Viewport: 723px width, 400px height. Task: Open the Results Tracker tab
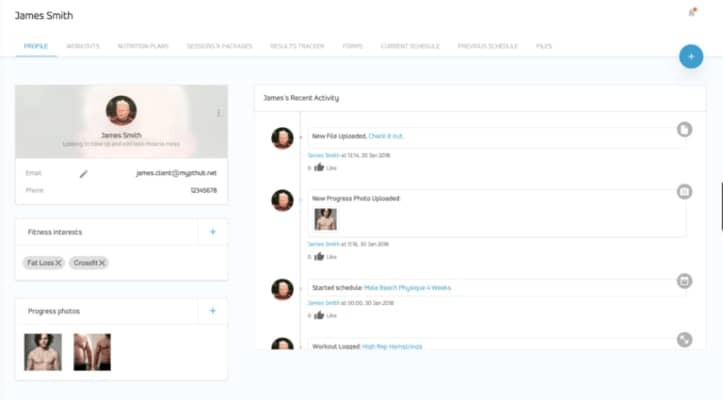(297, 46)
